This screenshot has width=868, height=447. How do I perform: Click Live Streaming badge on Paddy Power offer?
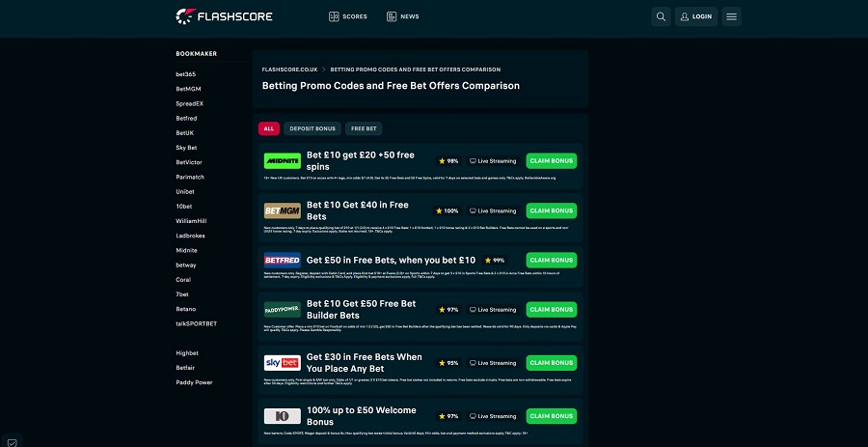point(493,310)
